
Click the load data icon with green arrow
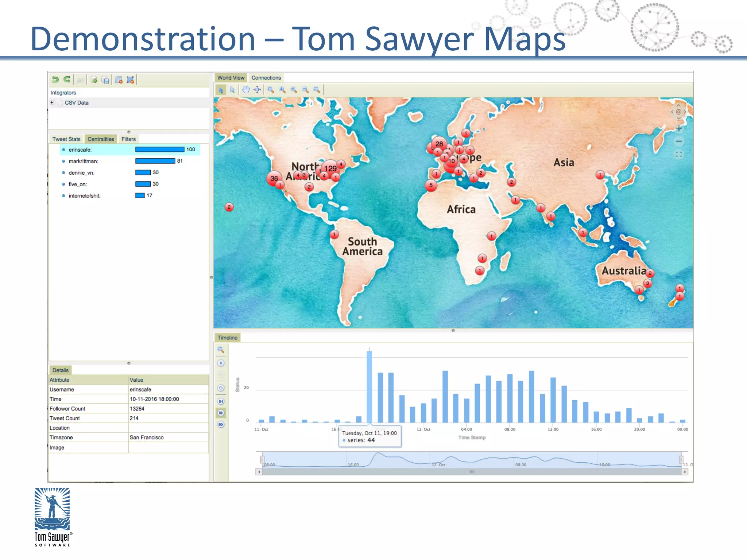[94, 80]
